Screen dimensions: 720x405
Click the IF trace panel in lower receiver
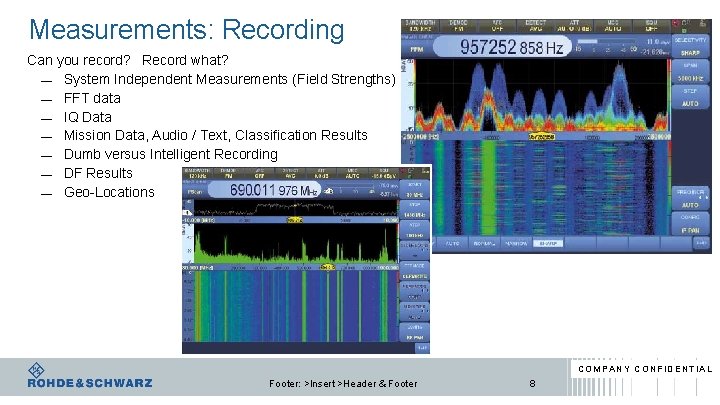point(295,208)
